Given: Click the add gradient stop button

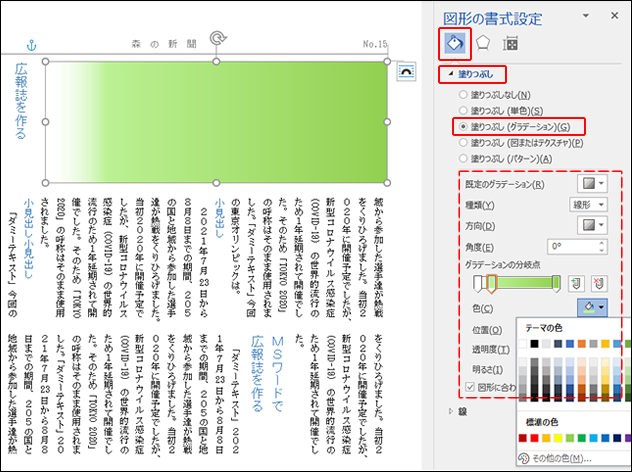Looking at the screenshot, I should [x=578, y=284].
